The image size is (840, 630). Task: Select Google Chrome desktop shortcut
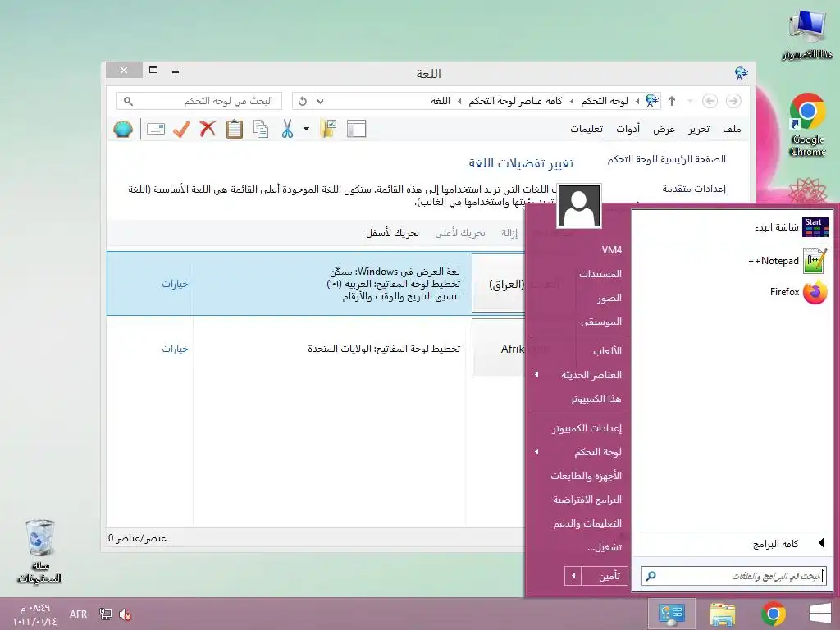click(x=807, y=125)
